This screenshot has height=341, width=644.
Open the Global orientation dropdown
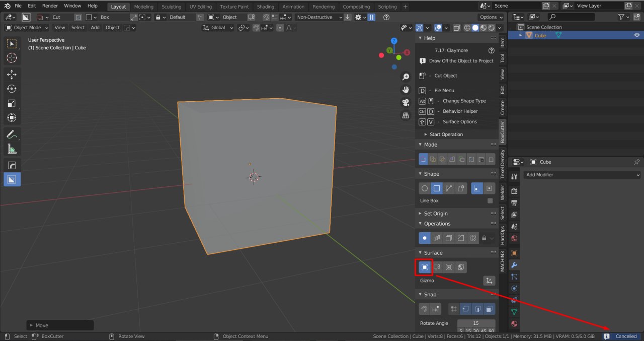[218, 28]
